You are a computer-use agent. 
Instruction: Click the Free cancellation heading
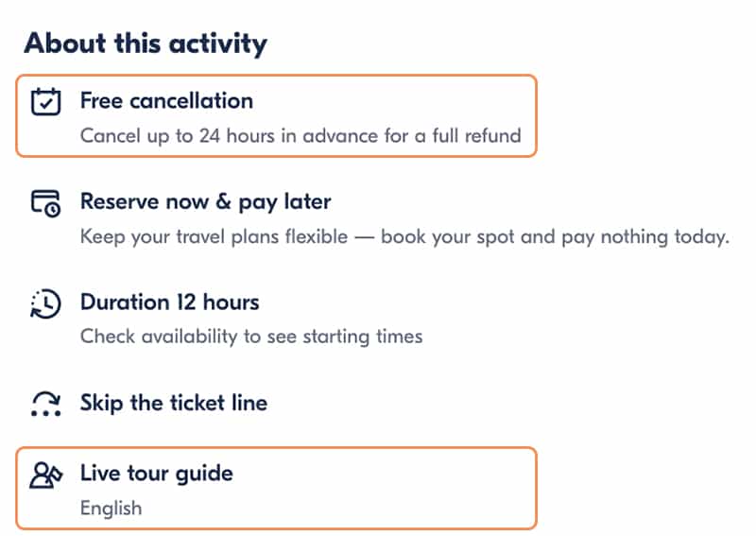(166, 100)
